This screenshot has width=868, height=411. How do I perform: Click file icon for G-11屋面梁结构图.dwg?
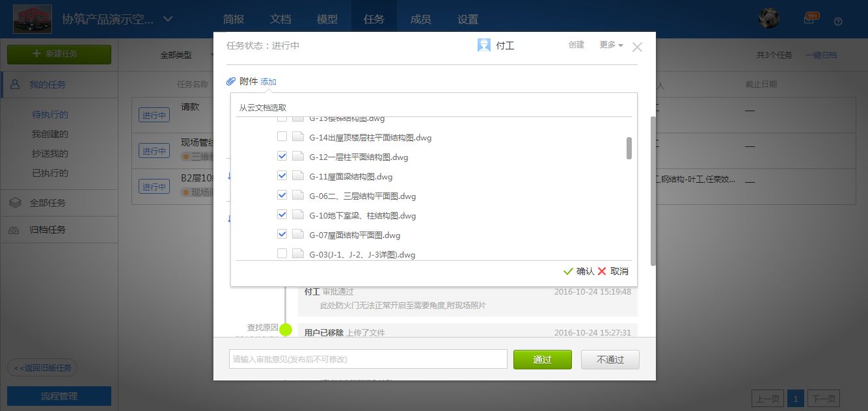[x=298, y=176]
